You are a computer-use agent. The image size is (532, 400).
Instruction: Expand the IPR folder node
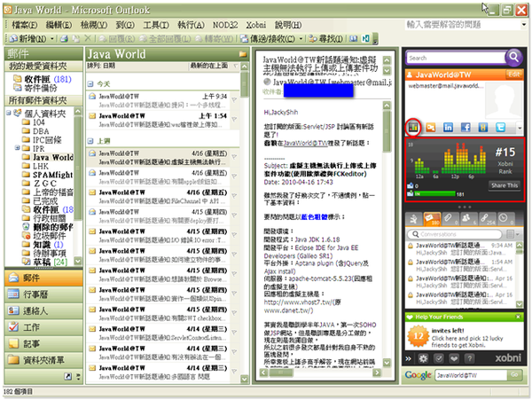tap(18, 147)
